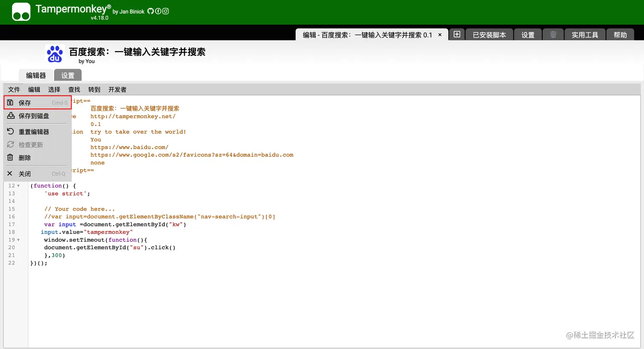Open the Facebook icon link in header
This screenshot has height=349, width=644.
(x=158, y=11)
